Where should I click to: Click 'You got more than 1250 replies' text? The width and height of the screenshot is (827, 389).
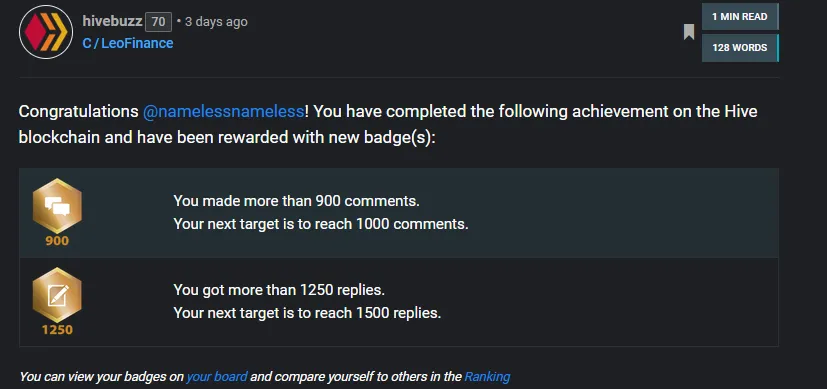point(279,290)
